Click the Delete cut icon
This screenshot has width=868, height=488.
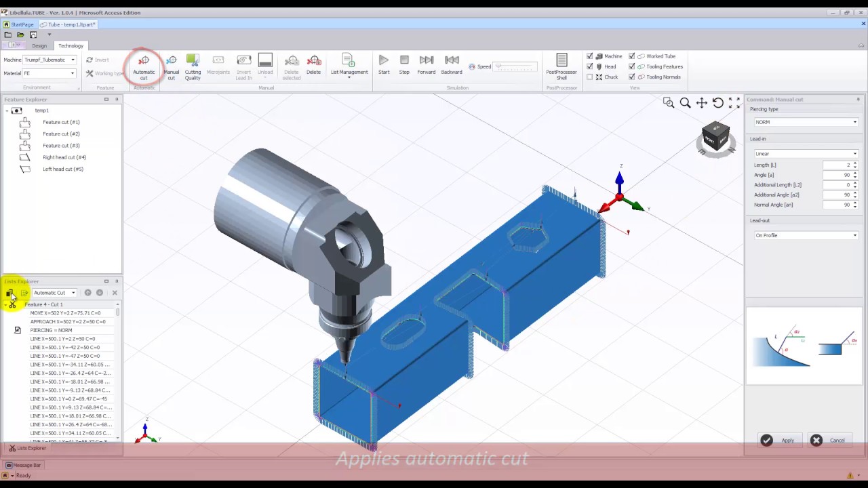coord(313,65)
